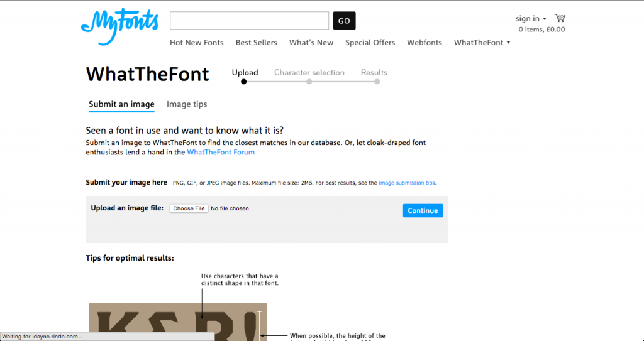Open the WhatTheFont menu dropdown
The height and width of the screenshot is (341, 644).
tap(482, 42)
